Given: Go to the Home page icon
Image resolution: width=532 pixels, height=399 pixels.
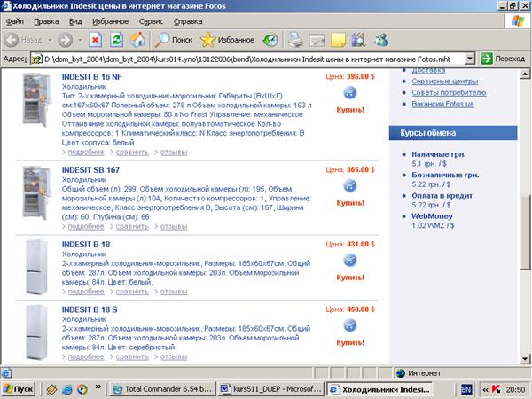Looking at the screenshot, I should 137,40.
